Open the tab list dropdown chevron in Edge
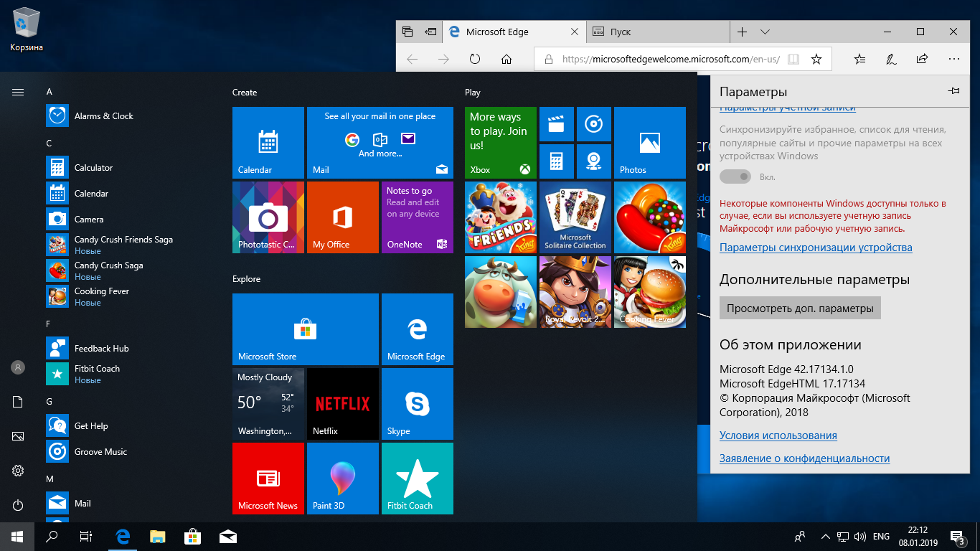Image resolution: width=980 pixels, height=551 pixels. (x=765, y=32)
